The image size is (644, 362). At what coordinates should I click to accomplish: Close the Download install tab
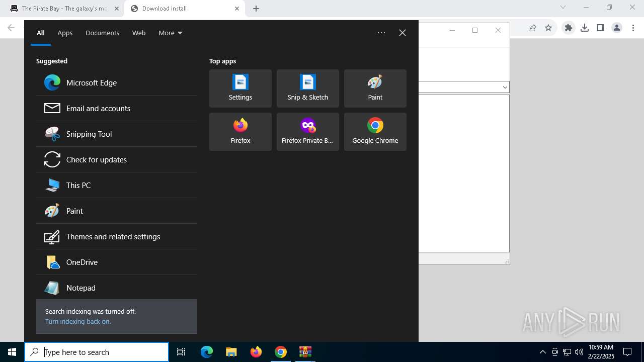[x=237, y=9]
